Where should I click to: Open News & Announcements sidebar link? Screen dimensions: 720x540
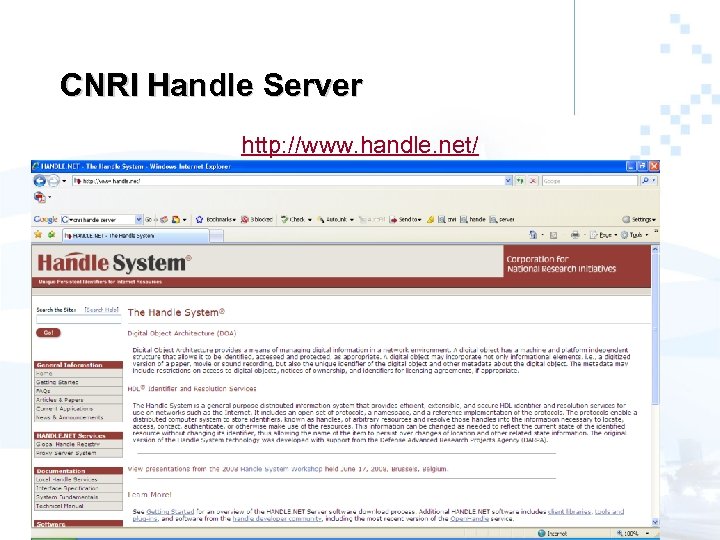coord(69,417)
